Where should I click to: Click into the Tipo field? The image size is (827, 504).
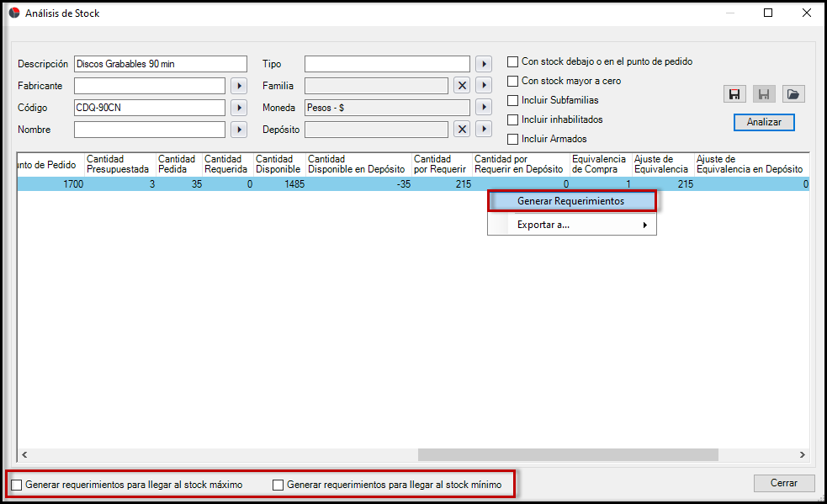click(387, 64)
